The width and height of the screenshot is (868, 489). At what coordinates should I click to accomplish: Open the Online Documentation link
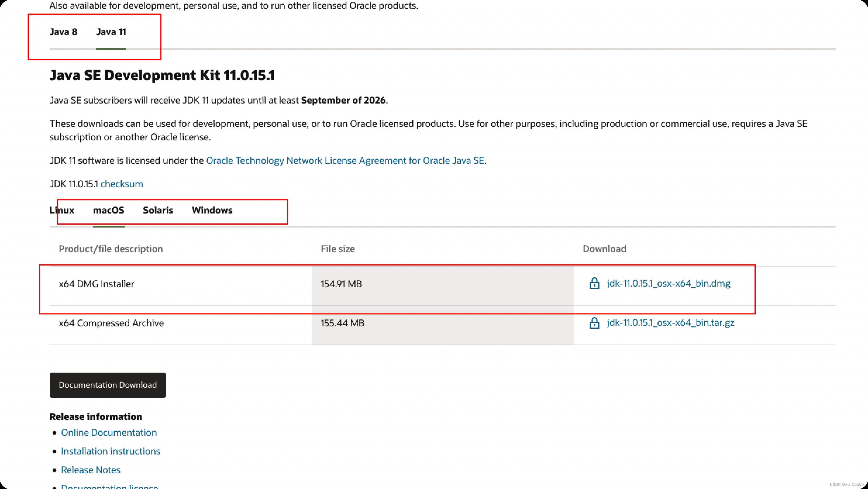109,432
